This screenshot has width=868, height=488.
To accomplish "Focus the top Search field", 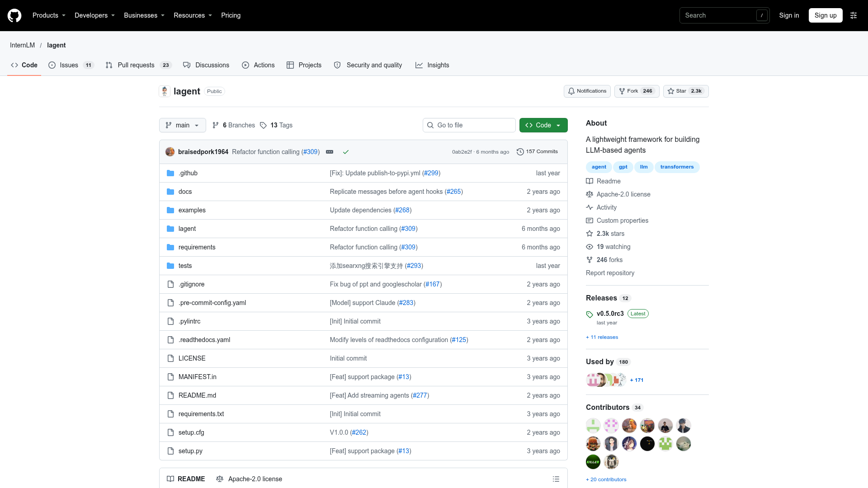I will click(725, 15).
